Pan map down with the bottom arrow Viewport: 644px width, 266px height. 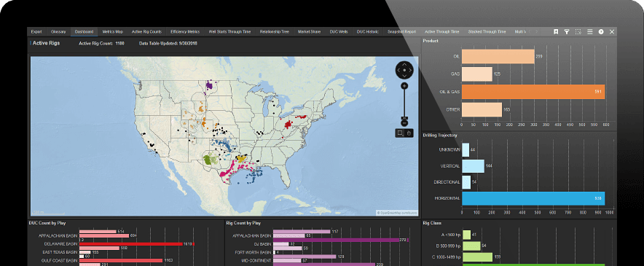[x=404, y=76]
